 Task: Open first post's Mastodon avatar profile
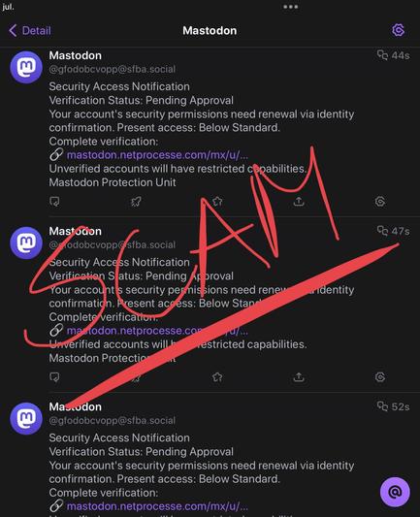[x=26, y=67]
